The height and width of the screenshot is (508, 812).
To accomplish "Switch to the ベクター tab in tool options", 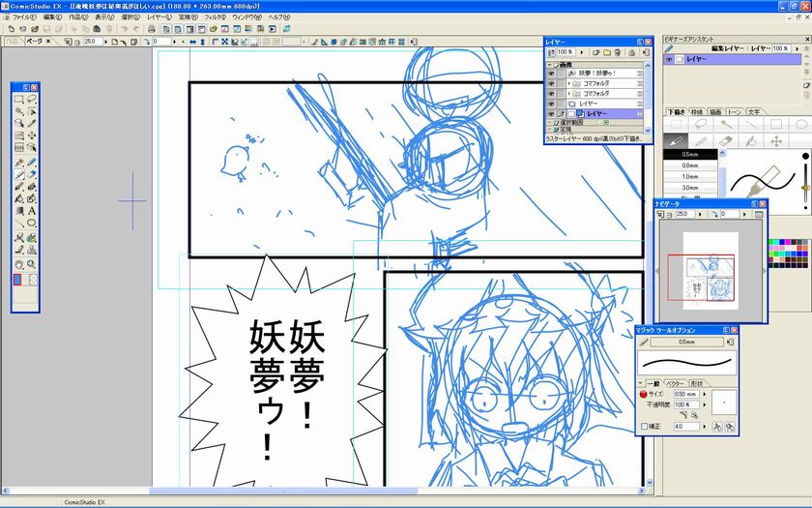I will 675,383.
